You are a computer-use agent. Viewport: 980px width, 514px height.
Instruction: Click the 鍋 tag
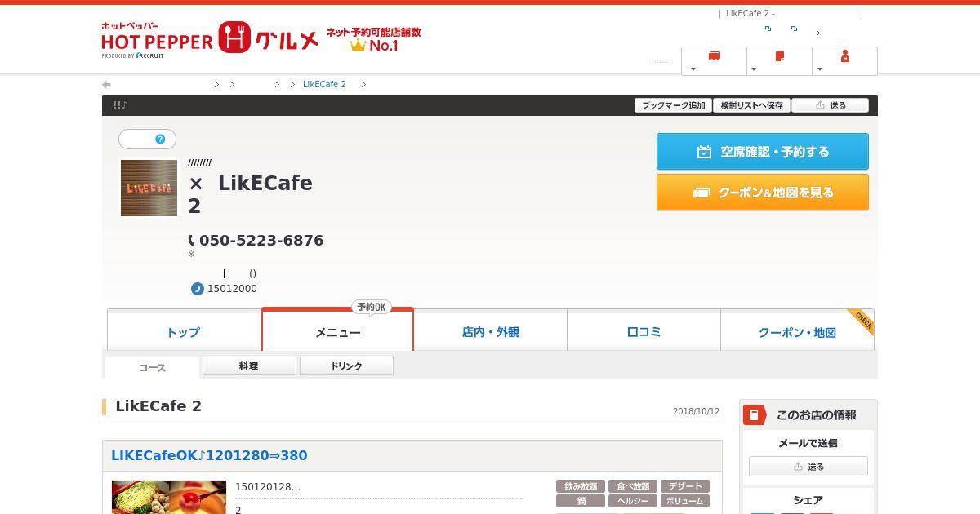point(581,501)
